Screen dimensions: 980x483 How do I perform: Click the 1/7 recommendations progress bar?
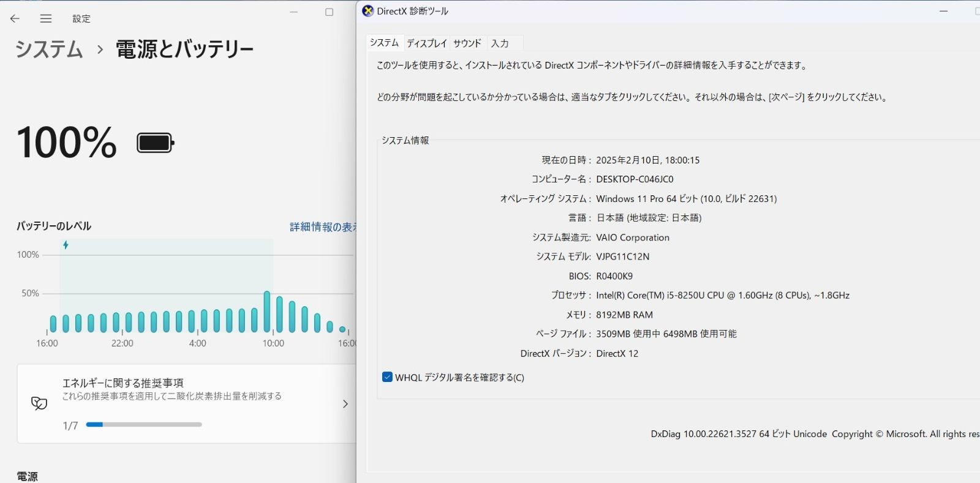[x=144, y=424]
